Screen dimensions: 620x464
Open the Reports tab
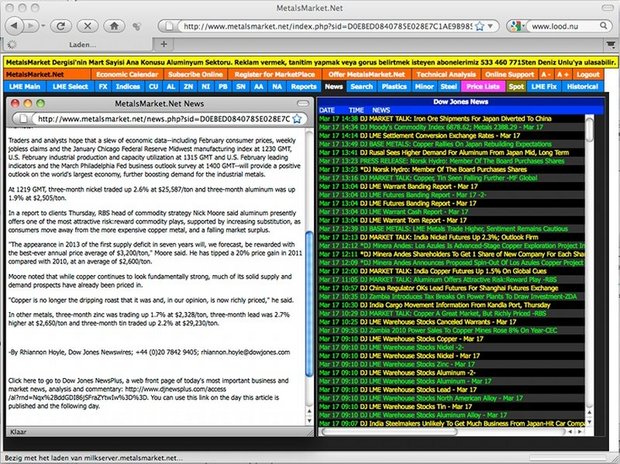point(304,87)
